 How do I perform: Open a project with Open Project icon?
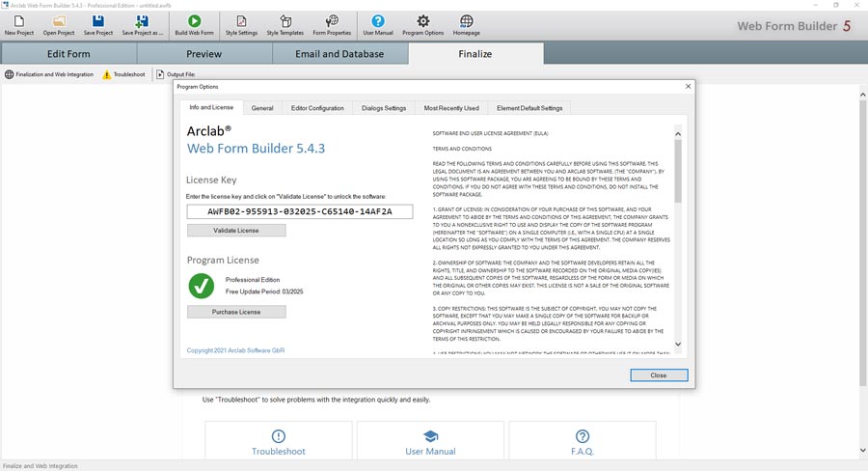click(x=59, y=21)
